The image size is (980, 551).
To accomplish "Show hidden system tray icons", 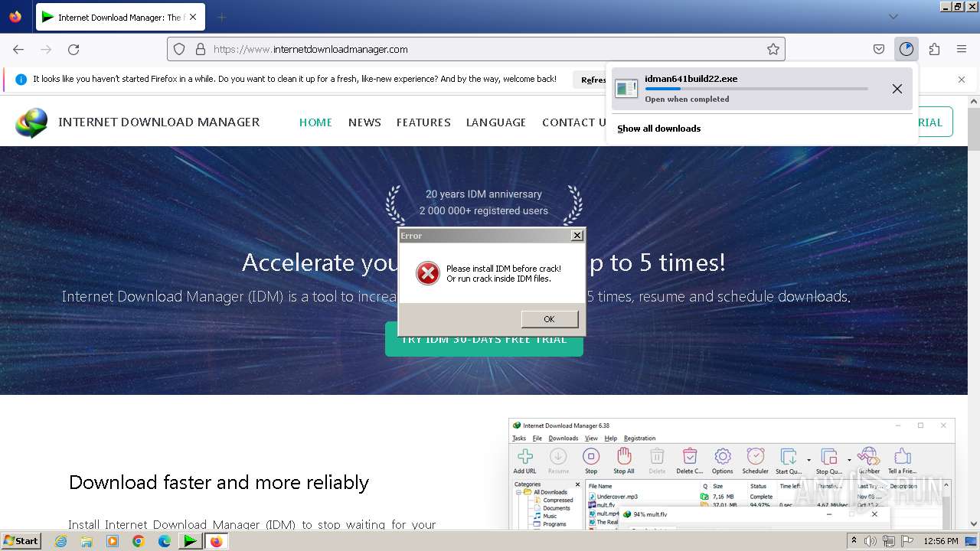I will click(x=854, y=541).
